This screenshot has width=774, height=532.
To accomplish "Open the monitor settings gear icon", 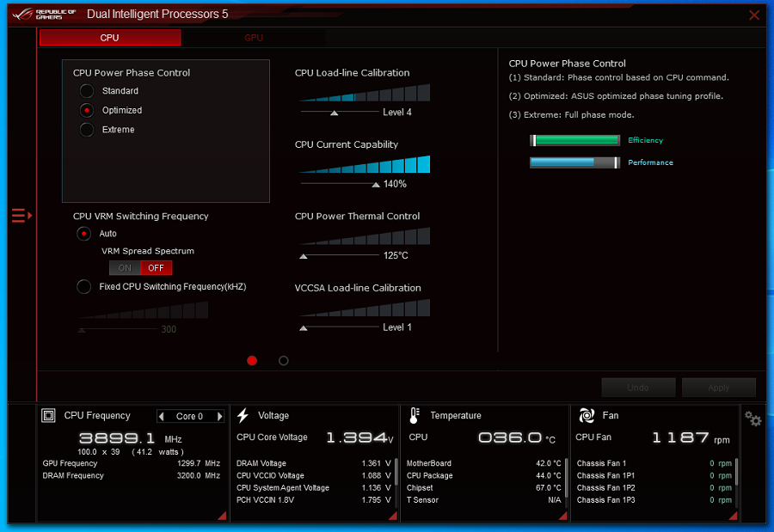I will coord(753,419).
